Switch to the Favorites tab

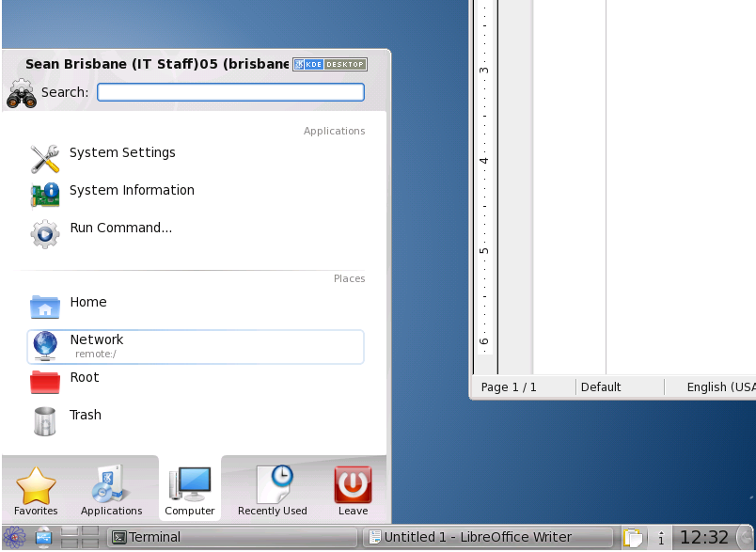pos(36,492)
